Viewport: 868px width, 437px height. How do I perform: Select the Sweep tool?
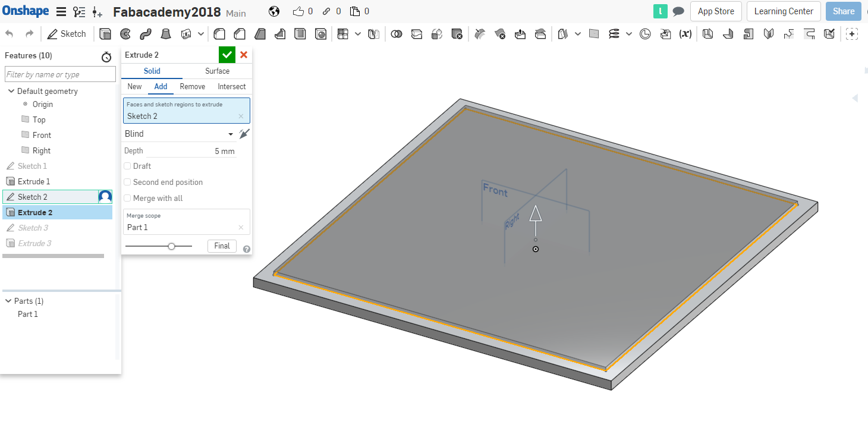(x=145, y=34)
